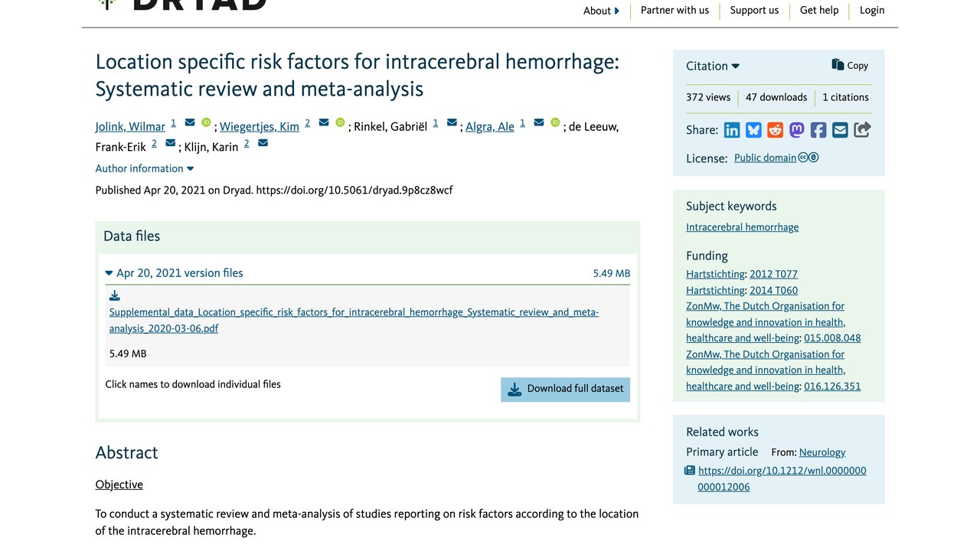Share the dataset on Reddit

775,130
